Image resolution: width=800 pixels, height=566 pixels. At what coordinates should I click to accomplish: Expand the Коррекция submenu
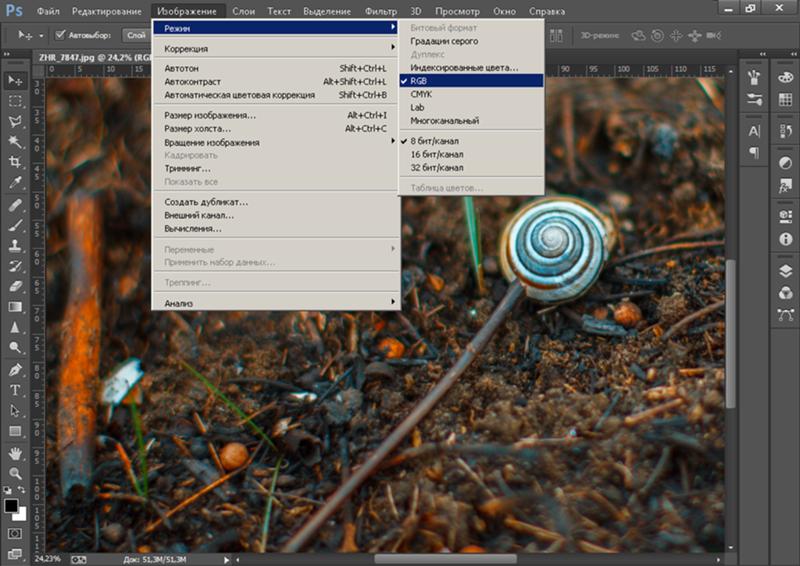[x=276, y=48]
